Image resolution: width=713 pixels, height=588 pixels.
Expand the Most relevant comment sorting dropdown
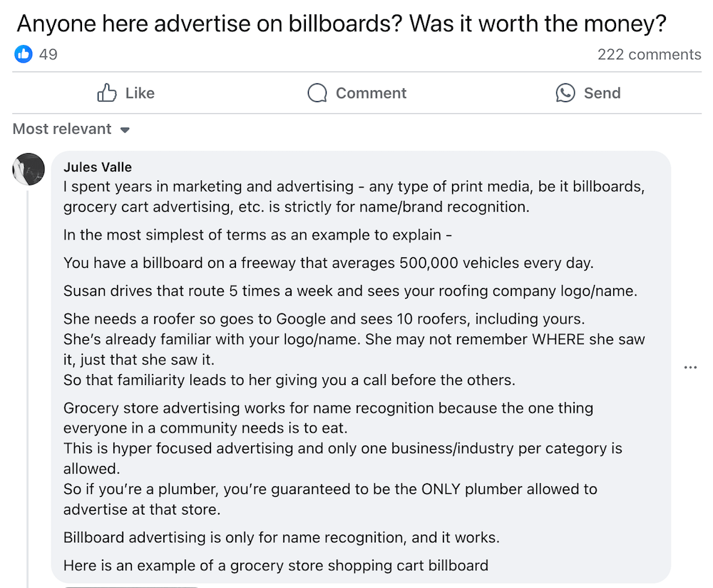[x=71, y=129]
